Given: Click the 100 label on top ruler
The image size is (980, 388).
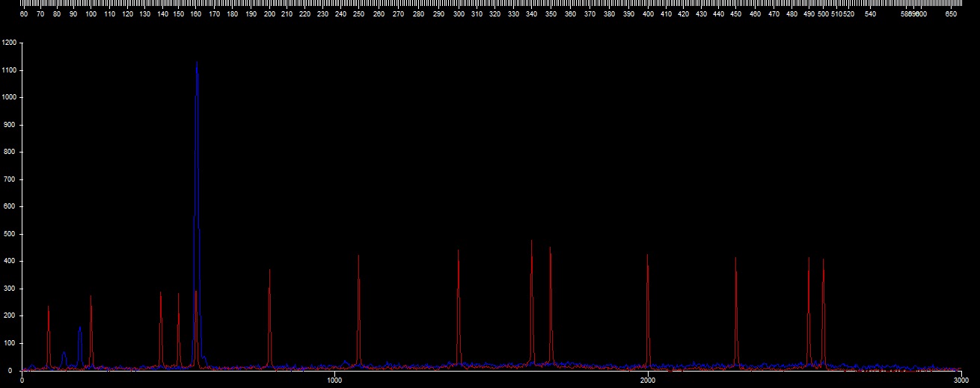Looking at the screenshot, I should pyautogui.click(x=91, y=13).
